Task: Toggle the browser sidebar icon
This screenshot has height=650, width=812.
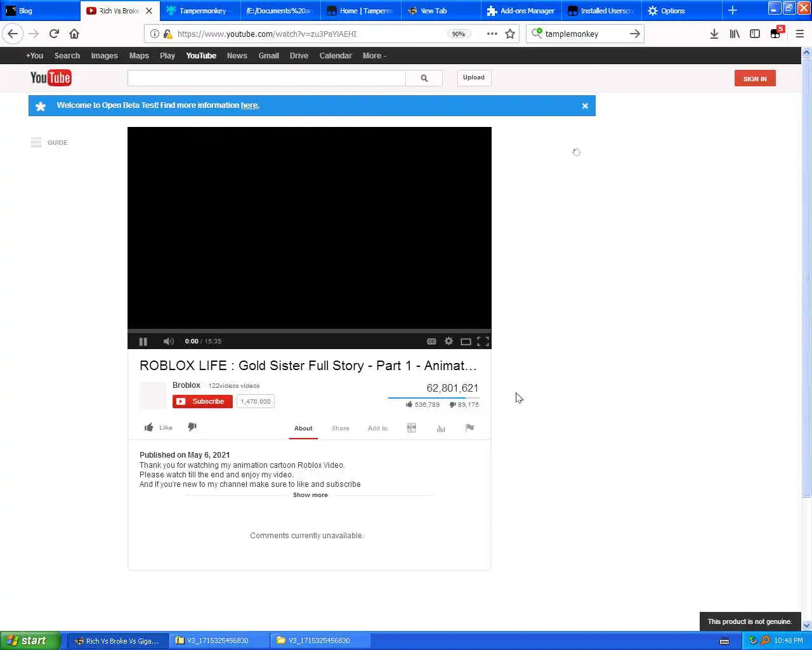Action: 755,34
